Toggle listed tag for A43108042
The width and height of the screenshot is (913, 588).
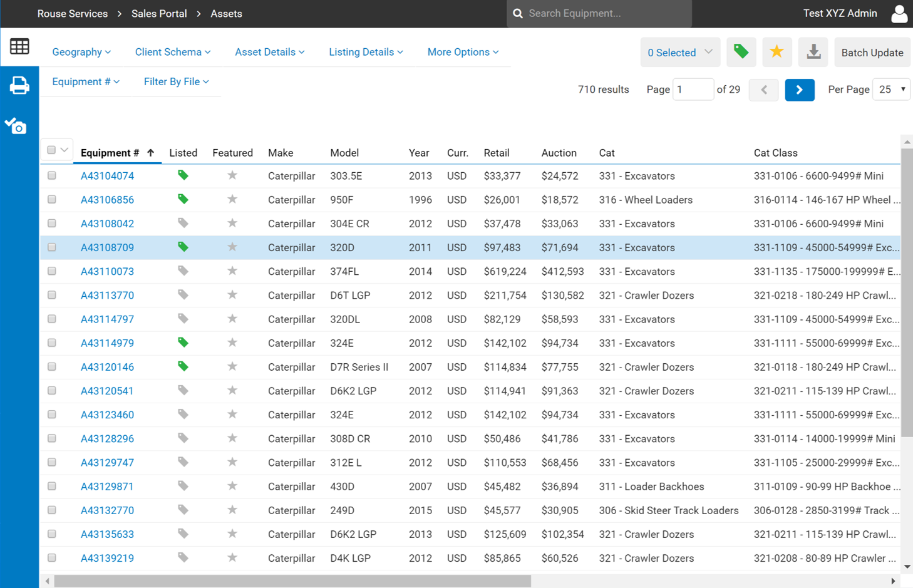(183, 224)
